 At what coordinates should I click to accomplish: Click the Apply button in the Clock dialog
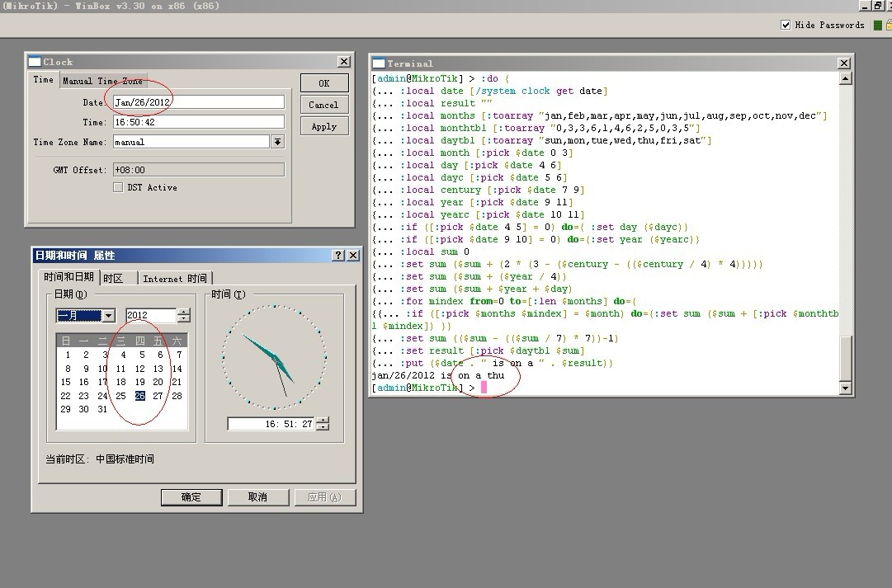tap(323, 126)
